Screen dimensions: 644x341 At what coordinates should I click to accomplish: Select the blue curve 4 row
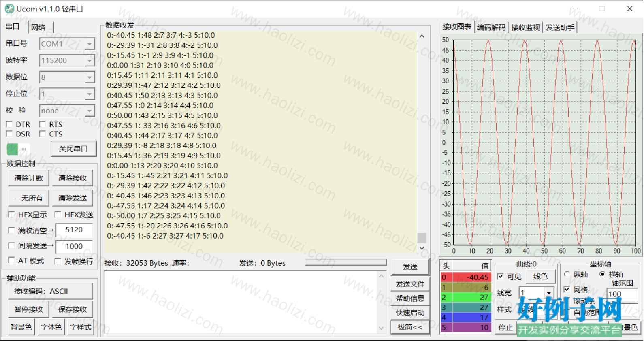(x=466, y=318)
